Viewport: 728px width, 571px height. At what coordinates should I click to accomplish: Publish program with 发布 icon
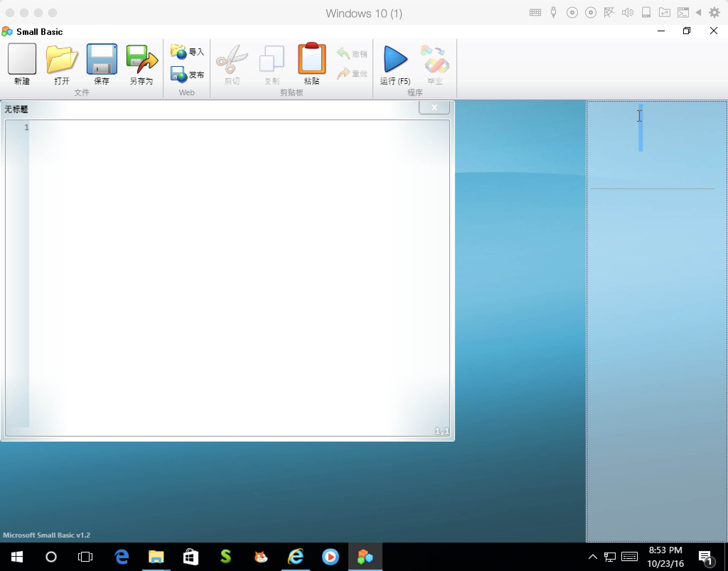[187, 75]
